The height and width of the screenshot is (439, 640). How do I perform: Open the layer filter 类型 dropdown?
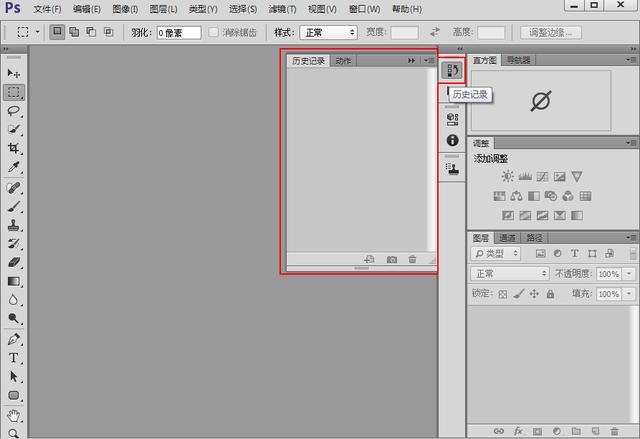click(496, 253)
